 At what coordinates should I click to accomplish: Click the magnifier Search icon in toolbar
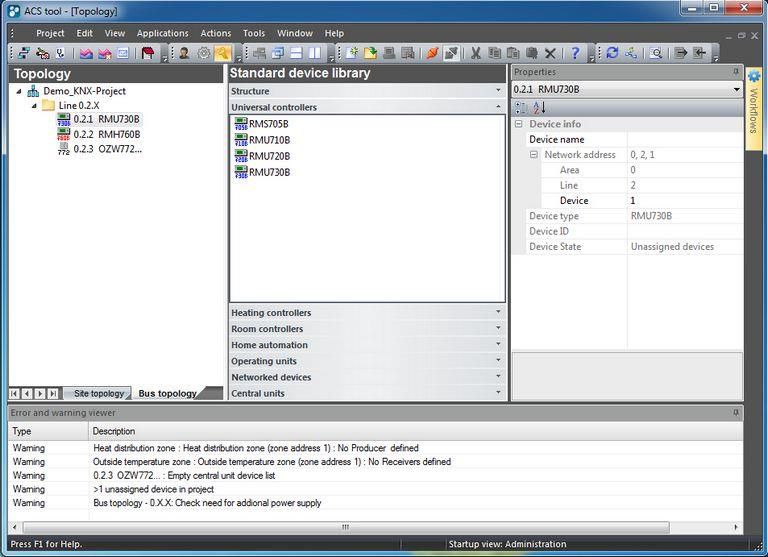coord(656,53)
